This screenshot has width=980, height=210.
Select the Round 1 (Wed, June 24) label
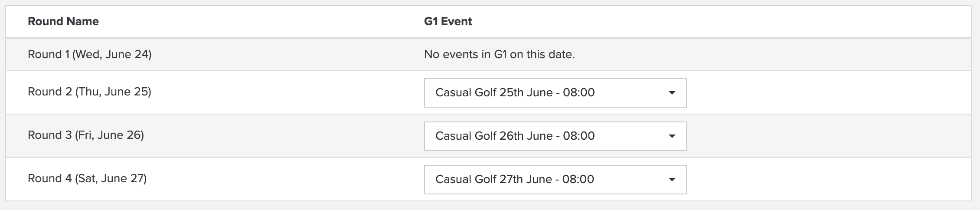(x=90, y=54)
